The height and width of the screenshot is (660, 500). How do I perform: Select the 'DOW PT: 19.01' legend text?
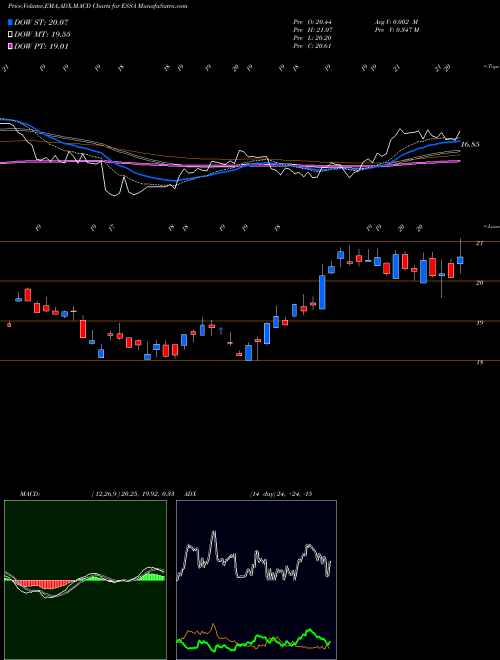coord(41,46)
